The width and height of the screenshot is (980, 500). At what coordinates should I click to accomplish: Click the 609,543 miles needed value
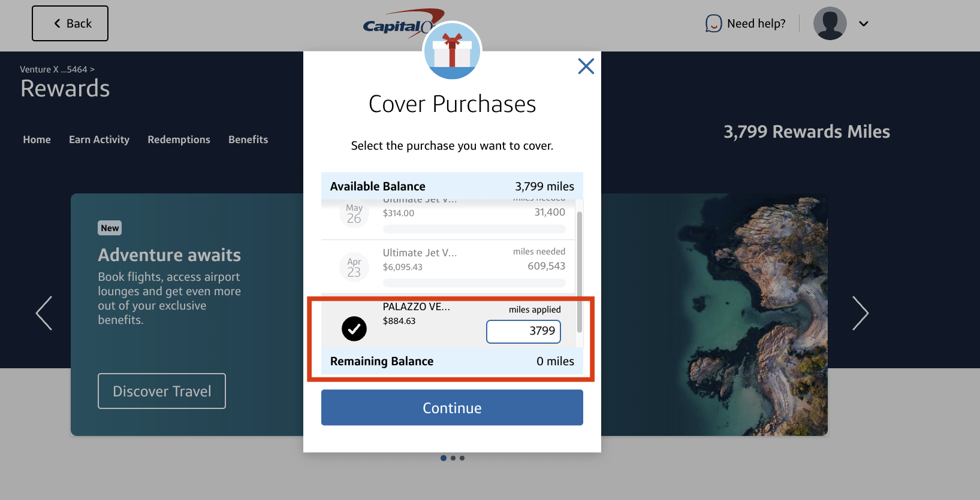tap(546, 266)
